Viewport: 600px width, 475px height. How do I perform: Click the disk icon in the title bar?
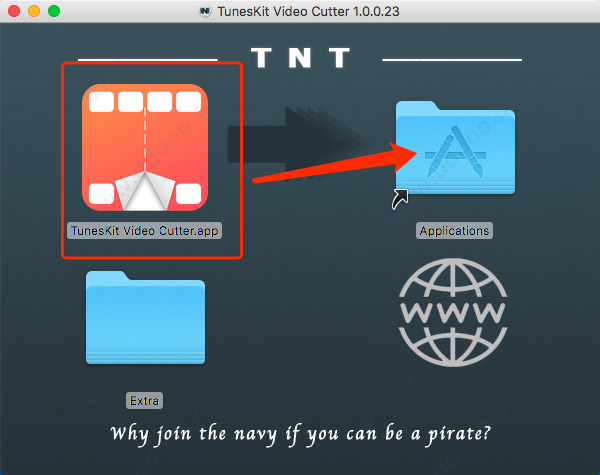tap(205, 11)
